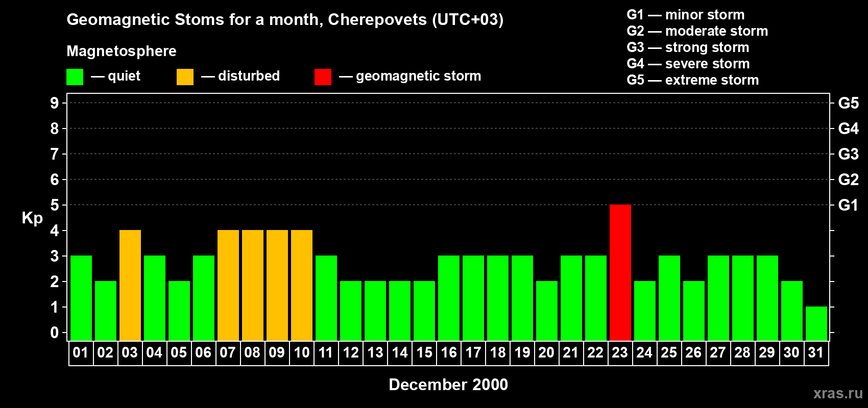Viewport: 868px width, 408px height.
Task: Select the shortest green bar on day 31
Action: click(816, 323)
